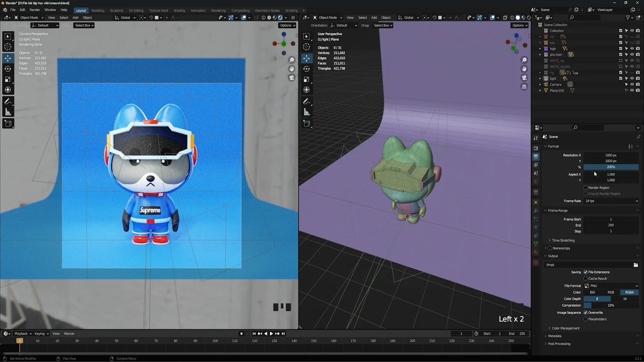Toggle perspective/orthographic grid icon in right viewport

[524, 87]
